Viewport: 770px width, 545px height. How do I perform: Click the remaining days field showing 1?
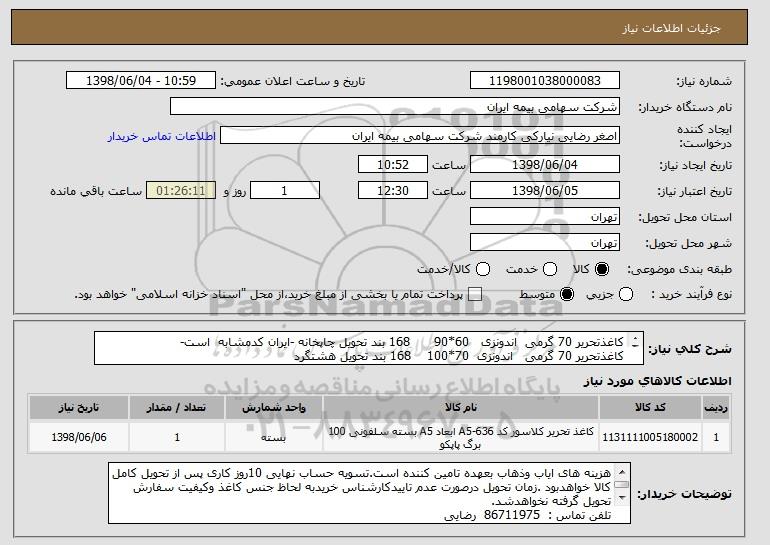[x=285, y=191]
